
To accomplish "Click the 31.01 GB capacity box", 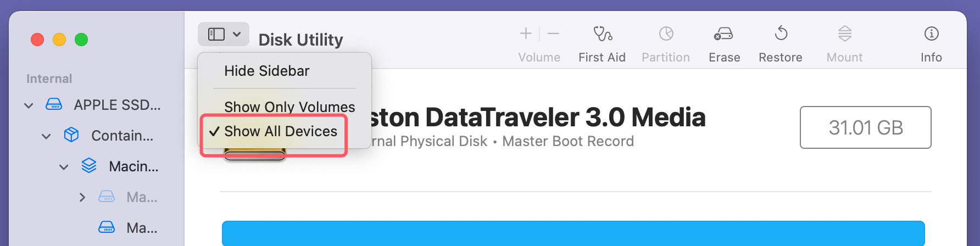I will tap(866, 127).
